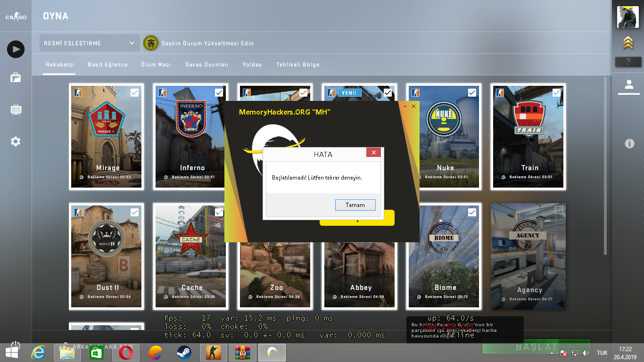Click Tamam in the HATA dialog
This screenshot has height=362, width=644.
point(355,205)
